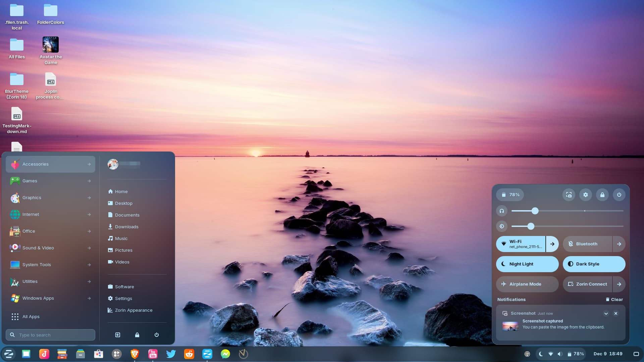The image size is (644, 362).
Task: Toggle the Dark Style button
Action: pos(594,264)
